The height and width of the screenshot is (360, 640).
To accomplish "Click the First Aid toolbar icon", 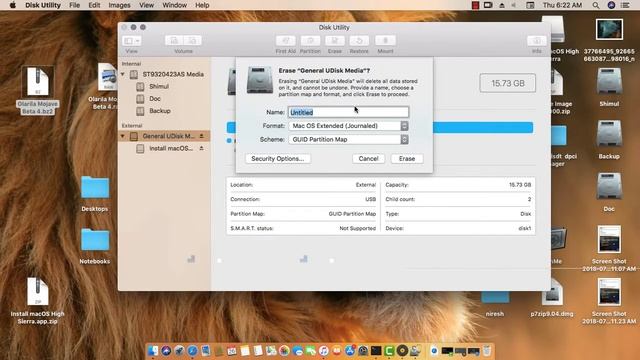I will pyautogui.click(x=285, y=40).
